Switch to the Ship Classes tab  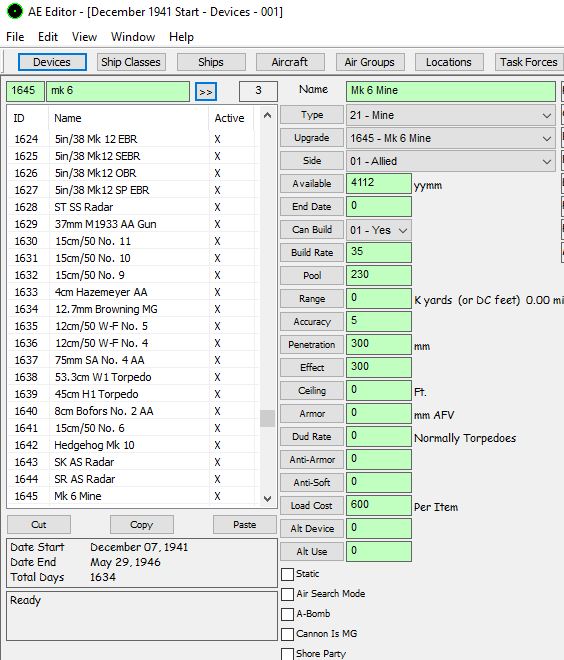(x=131, y=62)
